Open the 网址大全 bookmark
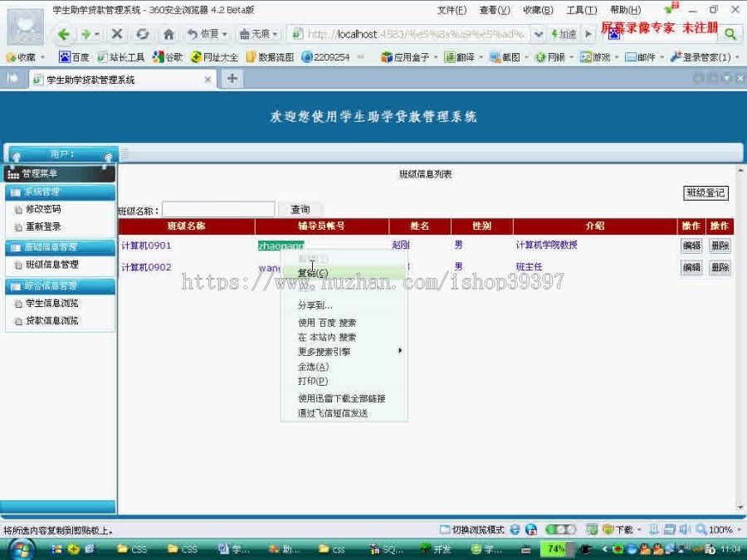 click(214, 57)
